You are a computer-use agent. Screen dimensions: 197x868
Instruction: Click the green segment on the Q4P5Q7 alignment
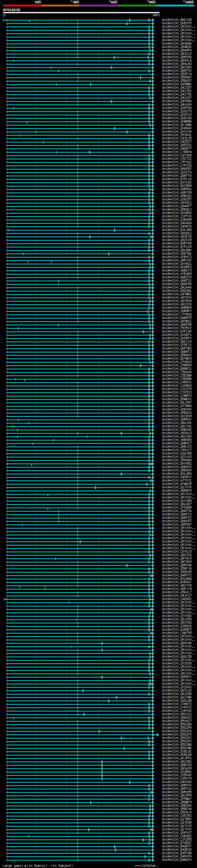(152, 525)
